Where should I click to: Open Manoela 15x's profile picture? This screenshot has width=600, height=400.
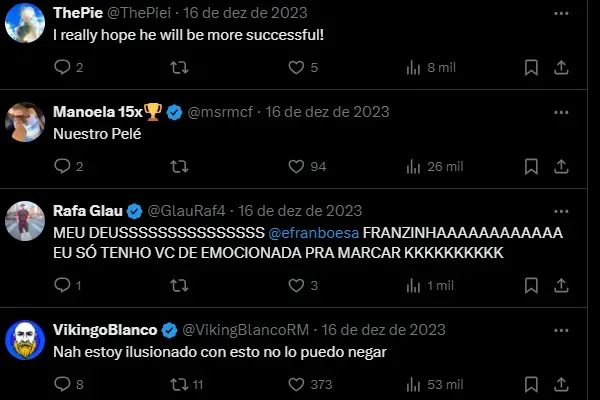tap(25, 123)
